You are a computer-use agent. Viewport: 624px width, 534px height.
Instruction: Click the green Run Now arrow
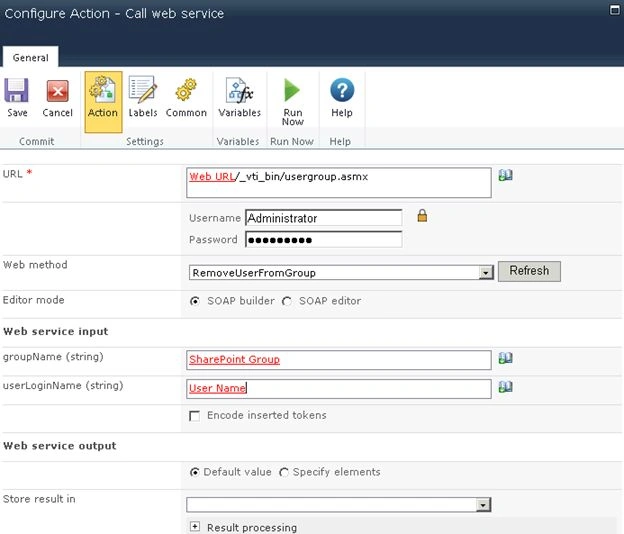pyautogui.click(x=292, y=90)
